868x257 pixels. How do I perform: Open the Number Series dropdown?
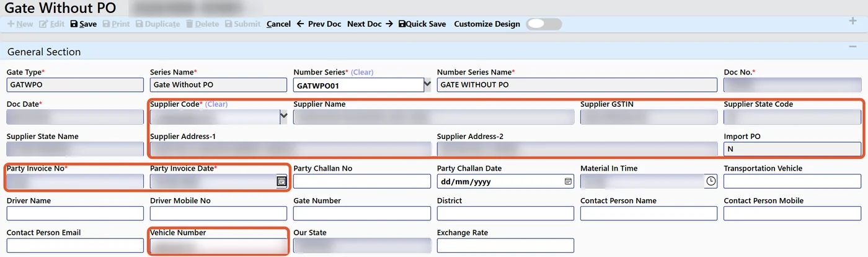tap(427, 84)
